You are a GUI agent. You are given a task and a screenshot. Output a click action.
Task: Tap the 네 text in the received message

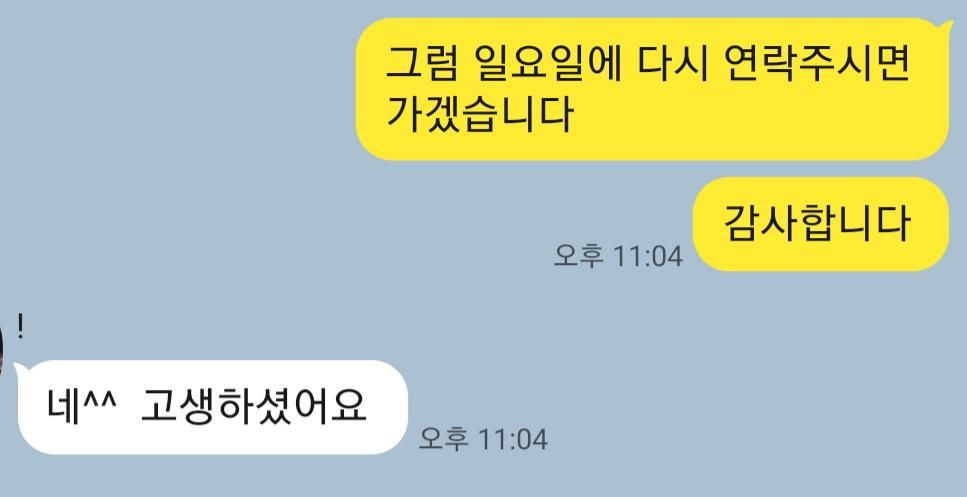(x=64, y=407)
